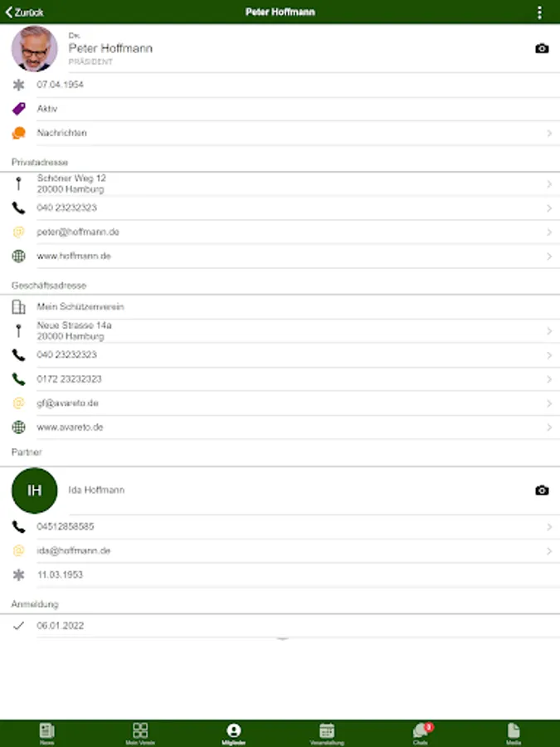Tap the purple Aktiv tag icon

[x=18, y=109]
